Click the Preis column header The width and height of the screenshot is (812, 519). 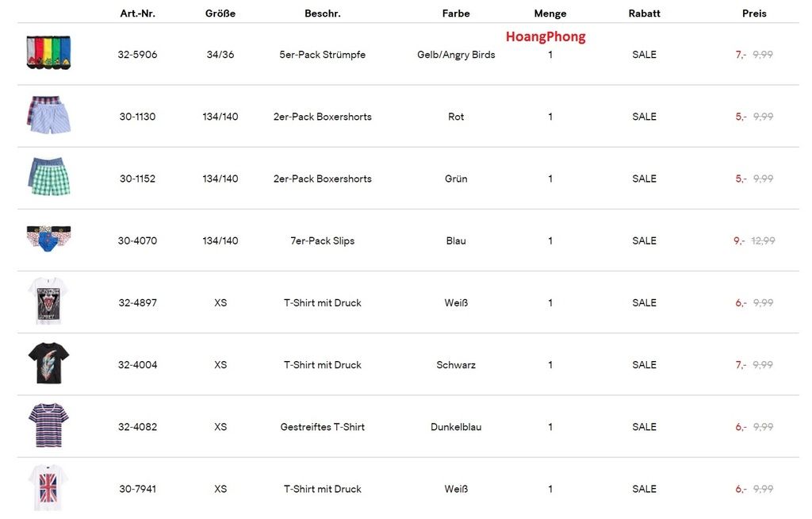(x=754, y=13)
